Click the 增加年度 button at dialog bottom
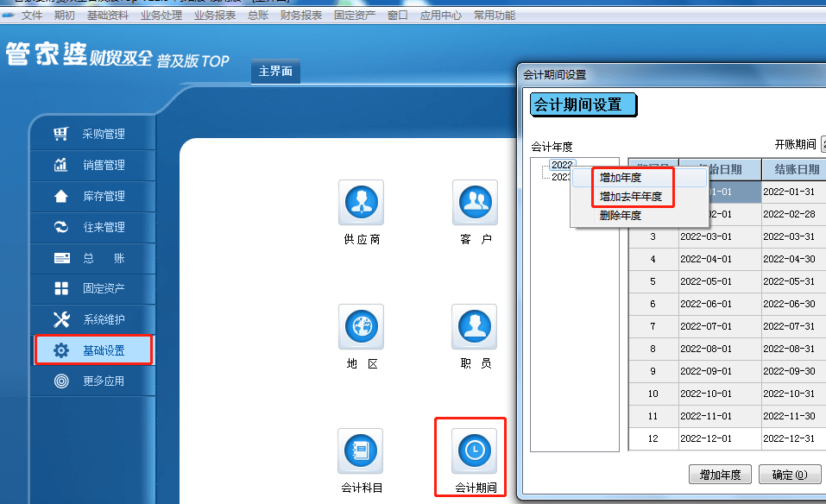The height and width of the screenshot is (504, 826). point(720,475)
